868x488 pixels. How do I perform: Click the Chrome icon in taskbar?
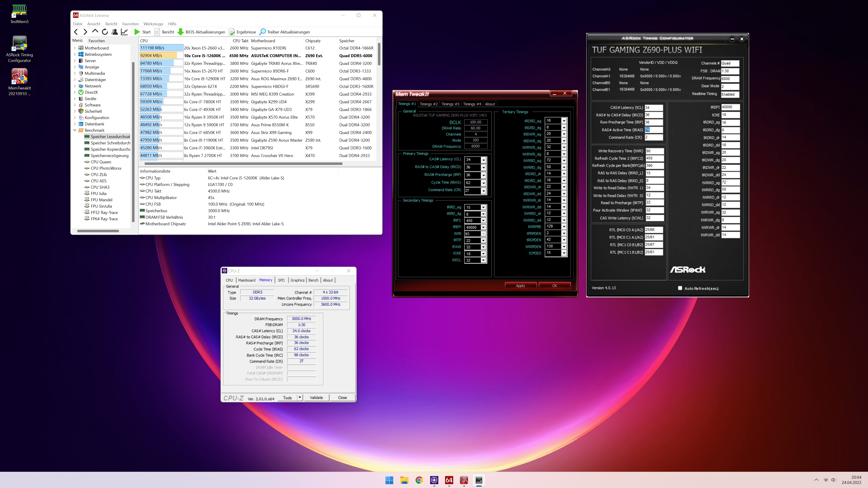coord(419,480)
